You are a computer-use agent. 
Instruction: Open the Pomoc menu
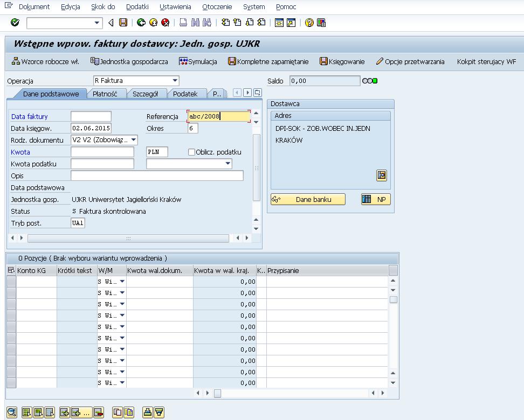coord(286,6)
